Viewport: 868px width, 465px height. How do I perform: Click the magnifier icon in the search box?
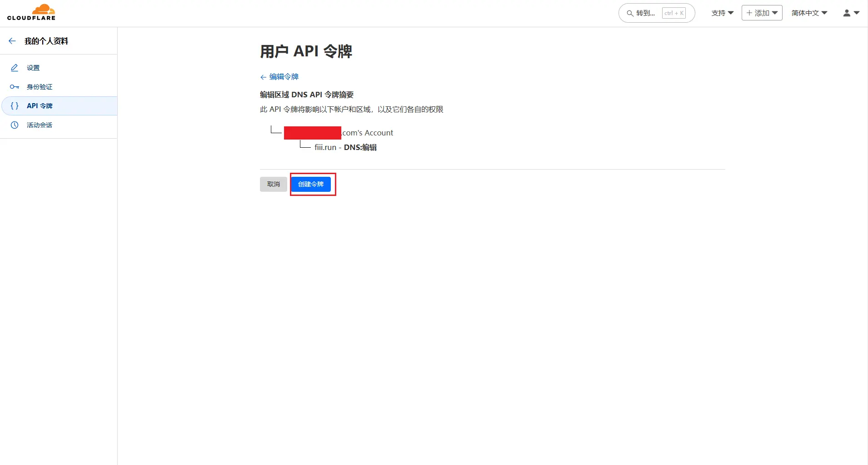click(630, 13)
